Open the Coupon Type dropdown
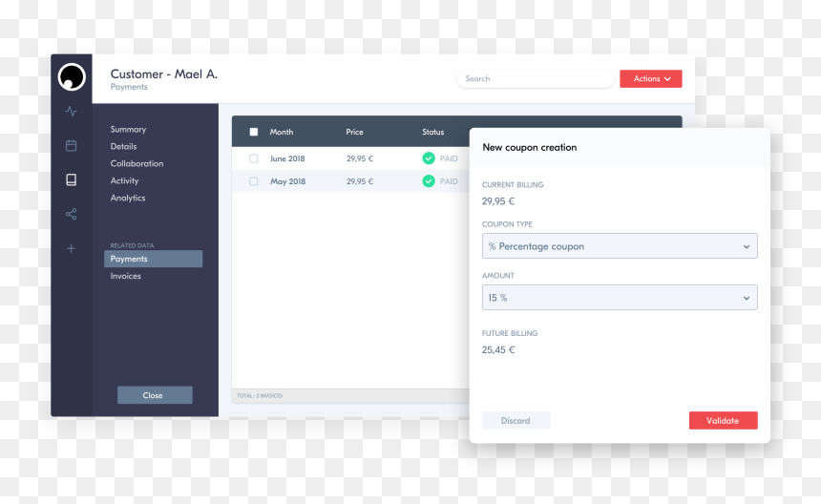 (620, 246)
